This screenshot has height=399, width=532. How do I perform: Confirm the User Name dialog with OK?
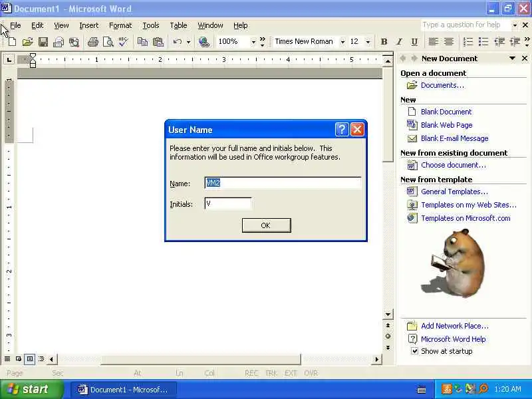click(x=267, y=225)
